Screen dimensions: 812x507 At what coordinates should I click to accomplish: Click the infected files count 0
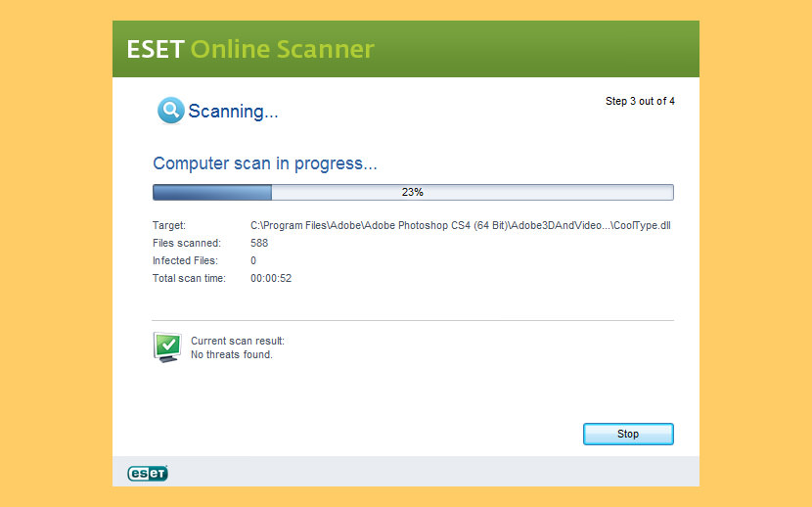tap(253, 260)
